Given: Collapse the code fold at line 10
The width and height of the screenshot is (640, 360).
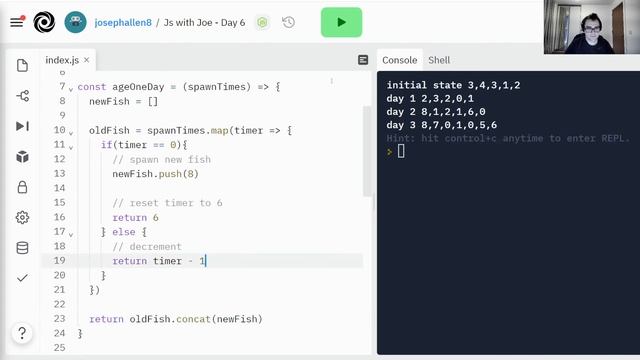Looking at the screenshot, I should pyautogui.click(x=71, y=132).
